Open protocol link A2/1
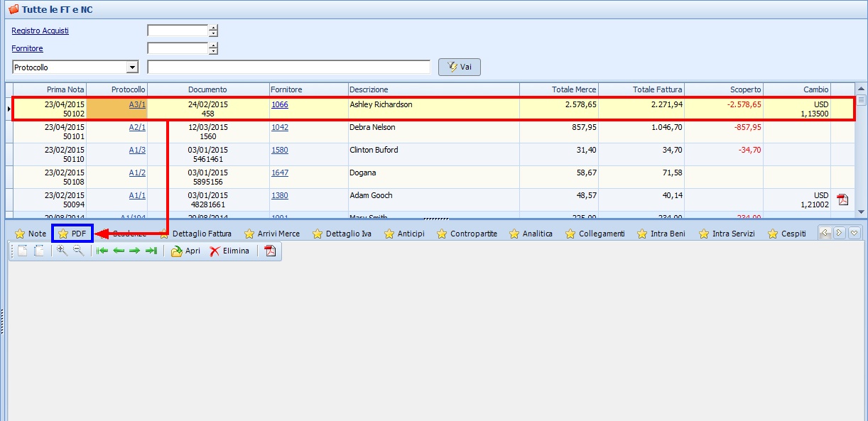This screenshot has width=868, height=421. pyautogui.click(x=137, y=127)
